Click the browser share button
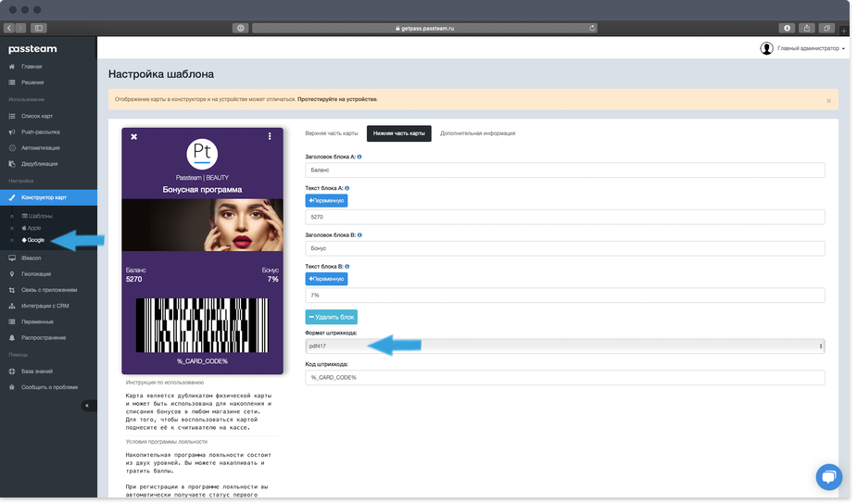 coord(807,29)
